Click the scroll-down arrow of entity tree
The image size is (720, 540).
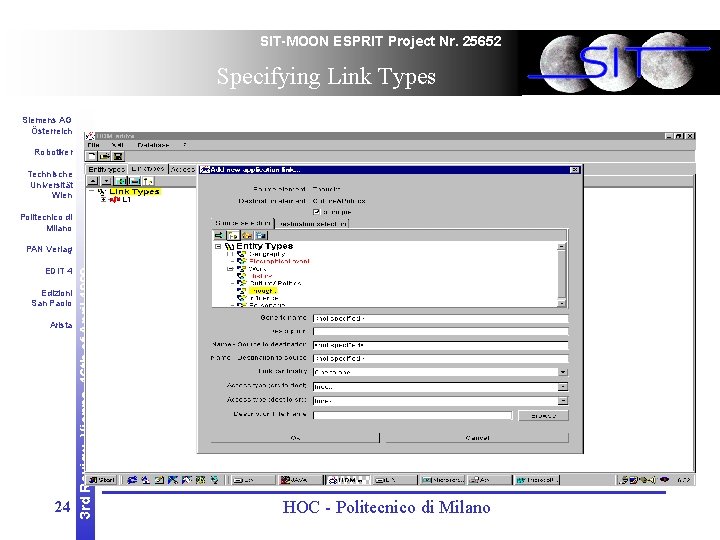click(x=561, y=303)
